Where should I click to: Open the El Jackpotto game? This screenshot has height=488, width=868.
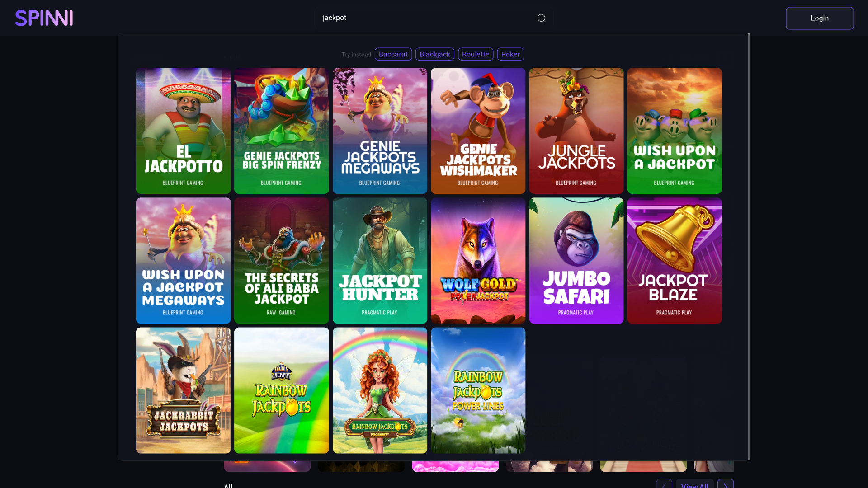coord(183,131)
